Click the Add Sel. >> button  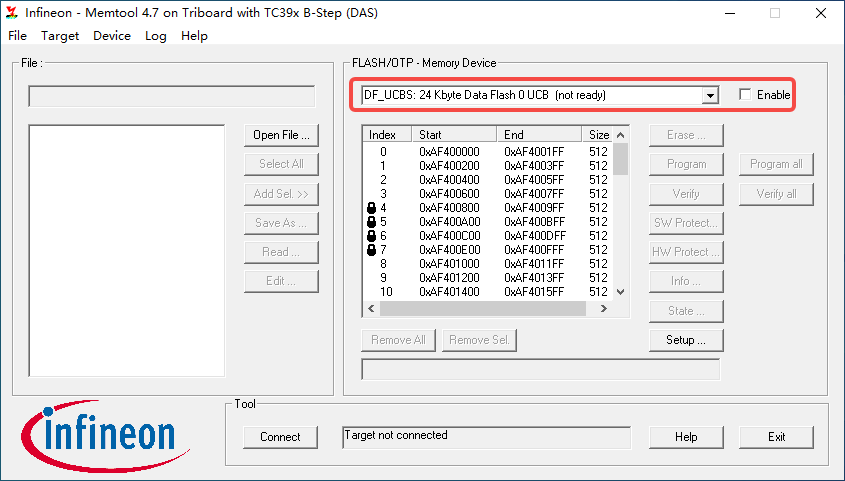(281, 194)
